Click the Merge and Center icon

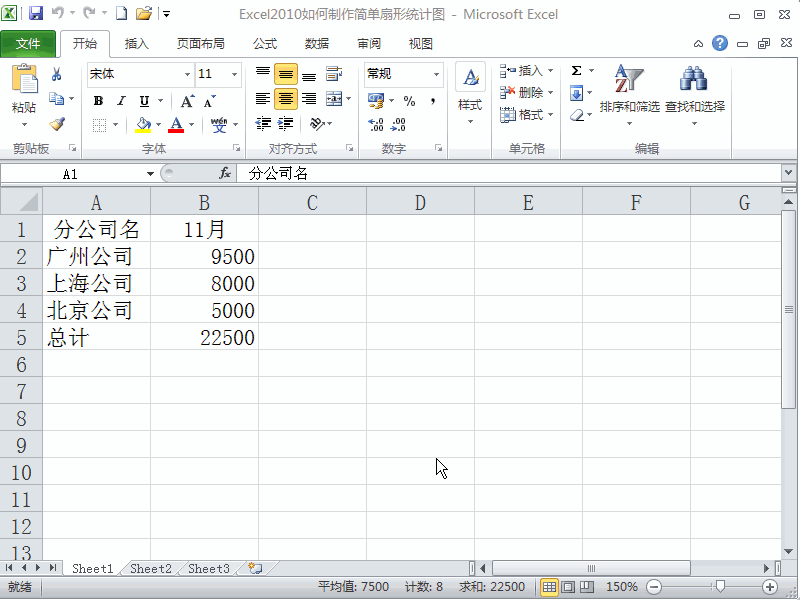point(335,99)
